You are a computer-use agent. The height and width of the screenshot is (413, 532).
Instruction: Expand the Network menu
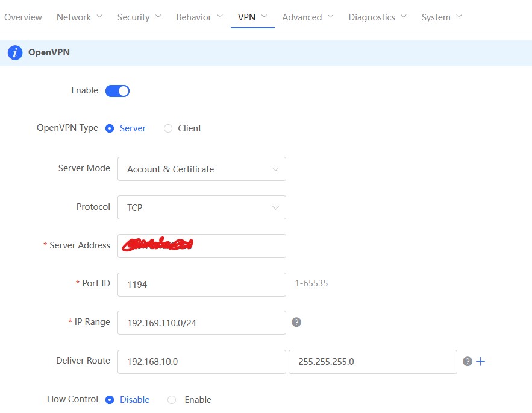(x=79, y=17)
